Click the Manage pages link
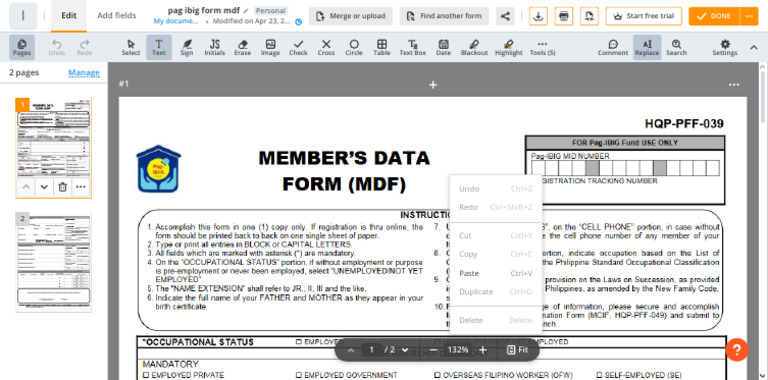768x380 pixels. [84, 73]
